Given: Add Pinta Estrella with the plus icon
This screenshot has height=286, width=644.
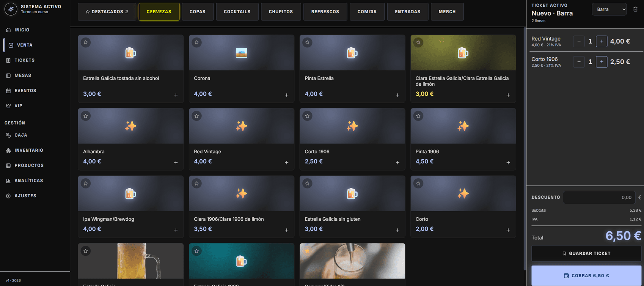Looking at the screenshot, I should coord(397,95).
